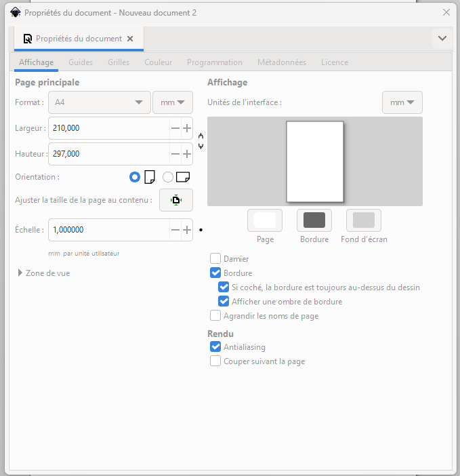460x476 pixels.
Task: Close the Propriétés du document tab
Action: coord(131,39)
